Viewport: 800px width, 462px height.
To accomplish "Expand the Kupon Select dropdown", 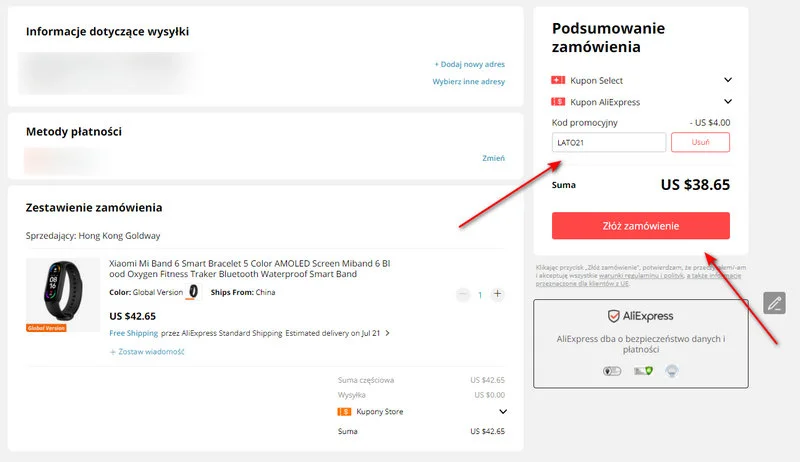I will click(728, 80).
